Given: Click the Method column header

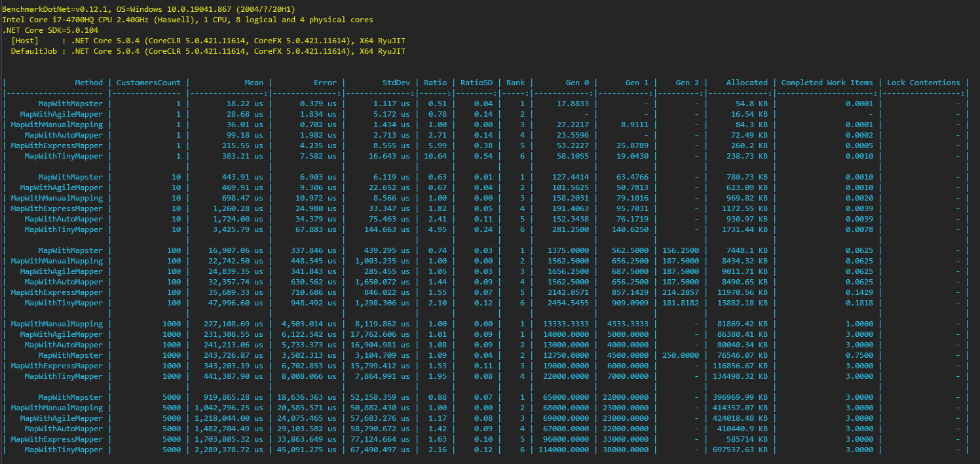Looking at the screenshot, I should tap(89, 83).
